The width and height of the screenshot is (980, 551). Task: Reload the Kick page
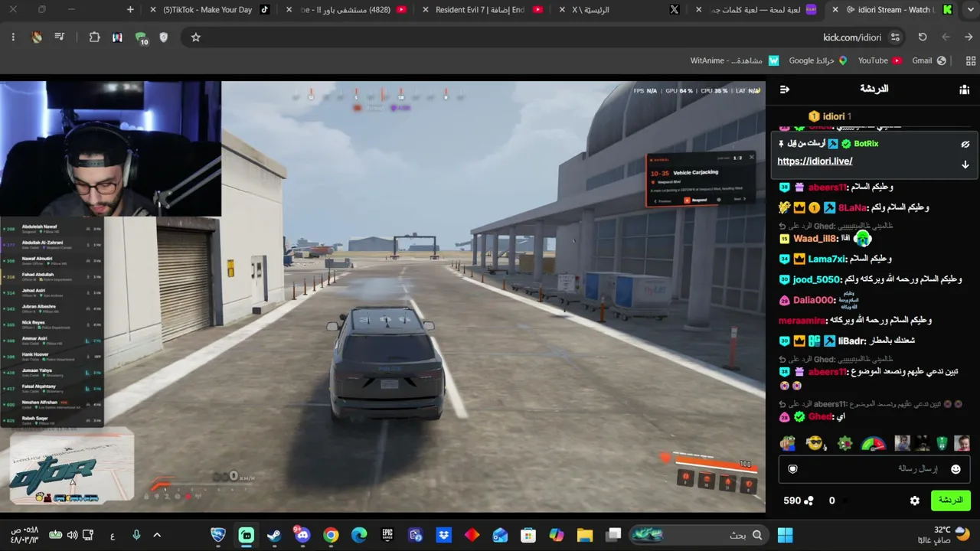click(x=923, y=37)
